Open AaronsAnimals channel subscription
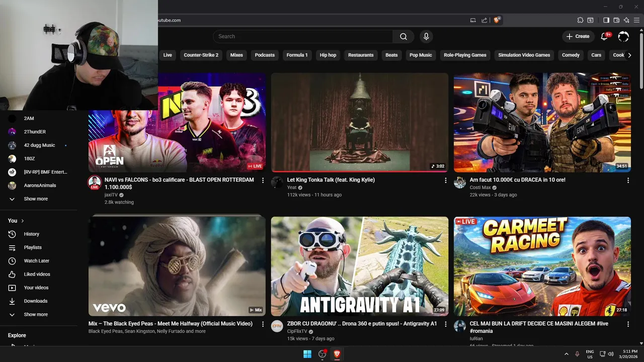644x362 pixels. 39,186
